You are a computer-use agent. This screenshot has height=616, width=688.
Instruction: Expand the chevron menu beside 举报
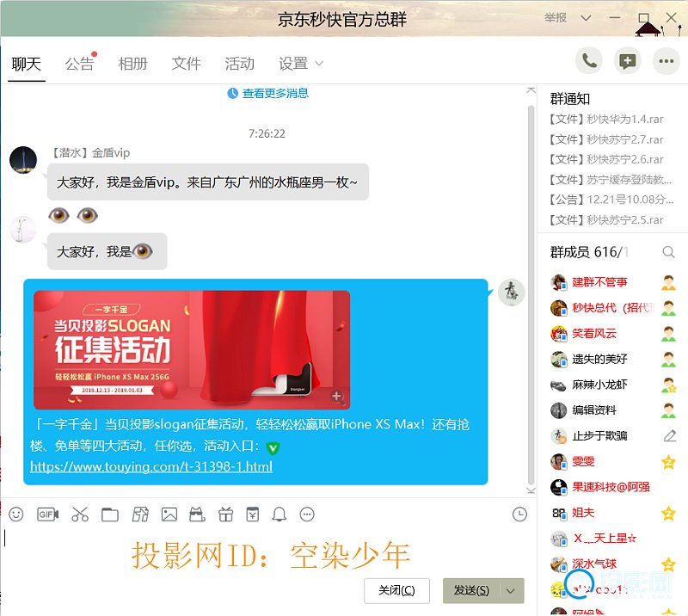586,18
